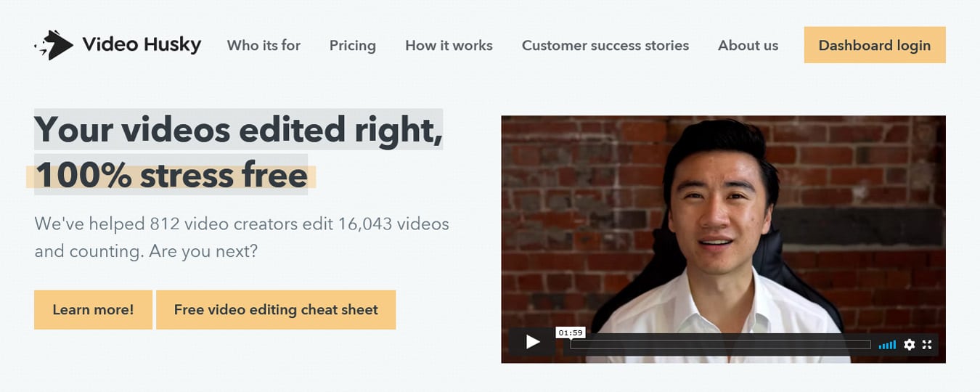Click the "Your videos edited right" headline
This screenshot has height=392, width=980.
pyautogui.click(x=238, y=129)
